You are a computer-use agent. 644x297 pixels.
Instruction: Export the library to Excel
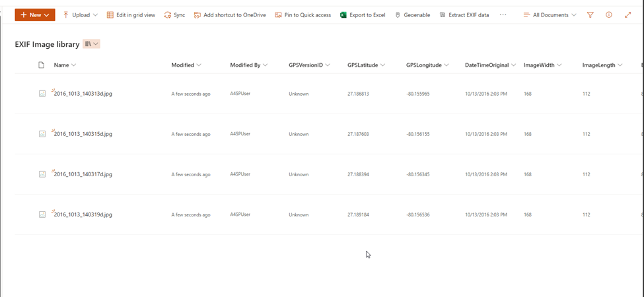(x=363, y=15)
